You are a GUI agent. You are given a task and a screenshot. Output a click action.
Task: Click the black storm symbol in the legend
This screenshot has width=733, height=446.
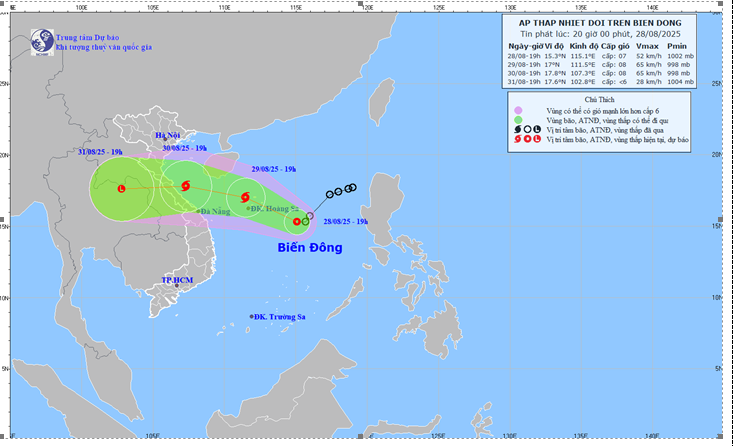(517, 130)
